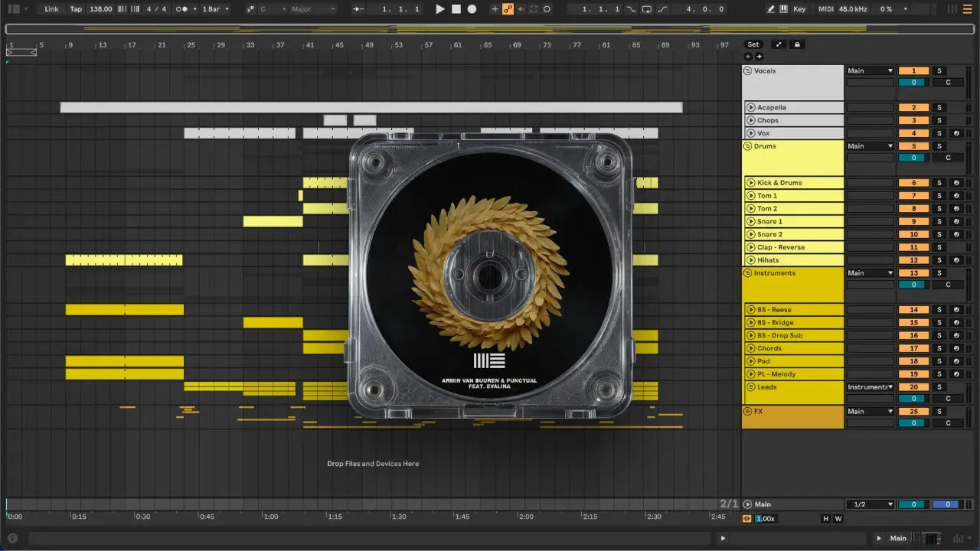Viewport: 980px width, 551px height.
Task: Click the info view icon in status bar
Action: (12, 538)
